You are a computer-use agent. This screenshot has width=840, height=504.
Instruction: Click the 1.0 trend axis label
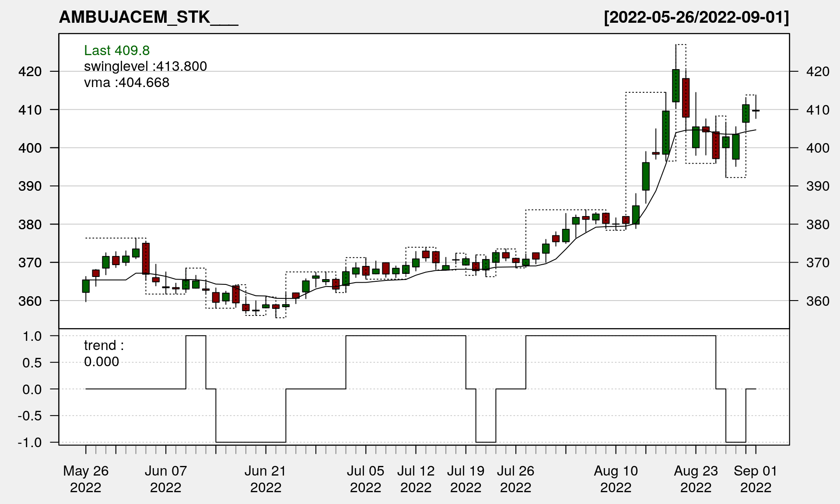pyautogui.click(x=32, y=336)
